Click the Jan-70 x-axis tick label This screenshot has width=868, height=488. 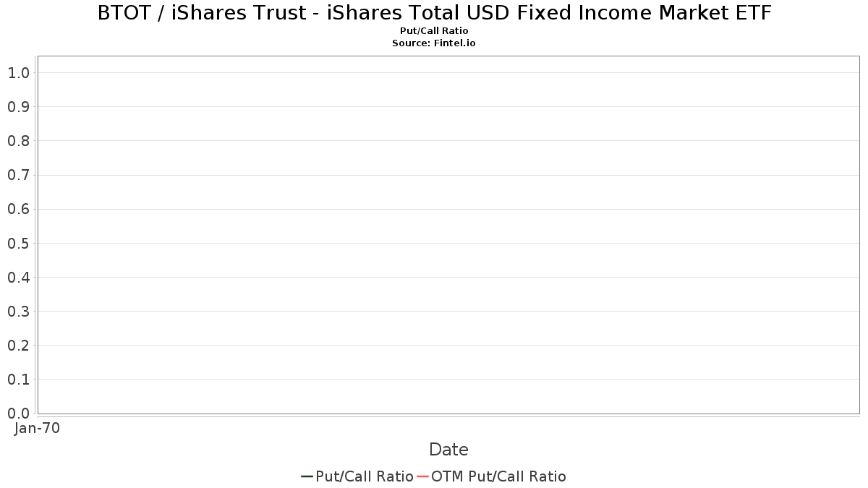coord(38,428)
